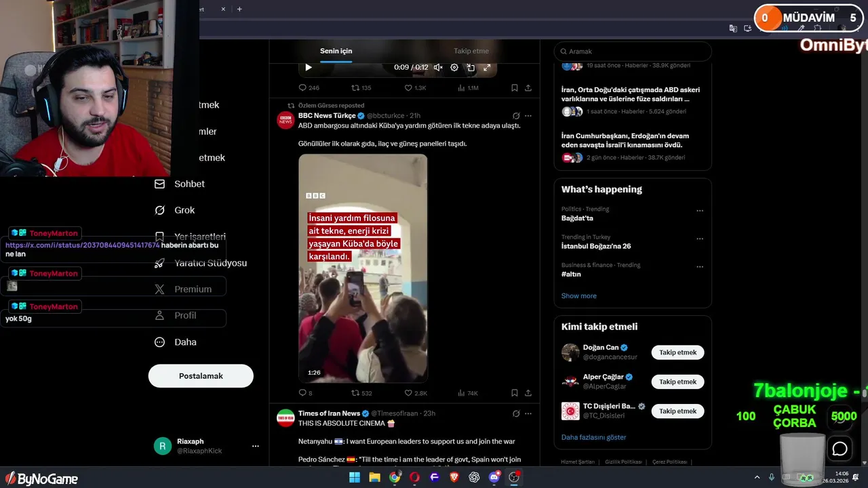
Task: Toggle picture-in-picture on top video
Action: 471,67
